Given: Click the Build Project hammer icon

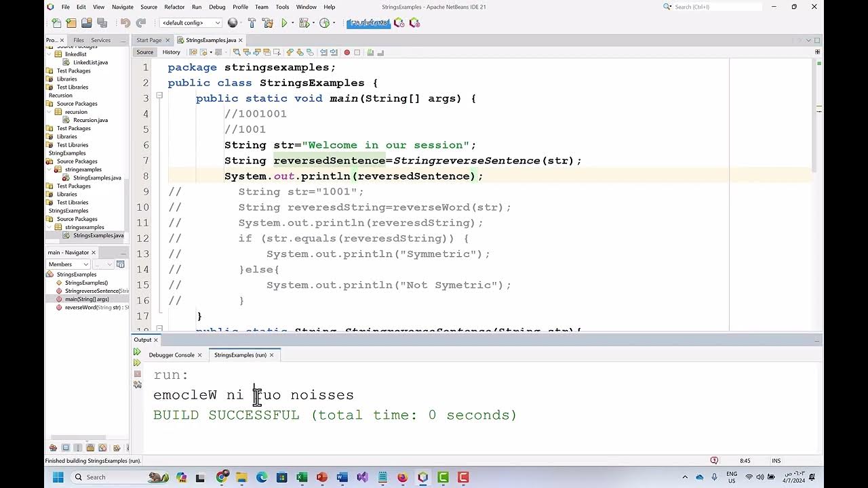Looking at the screenshot, I should tap(252, 23).
